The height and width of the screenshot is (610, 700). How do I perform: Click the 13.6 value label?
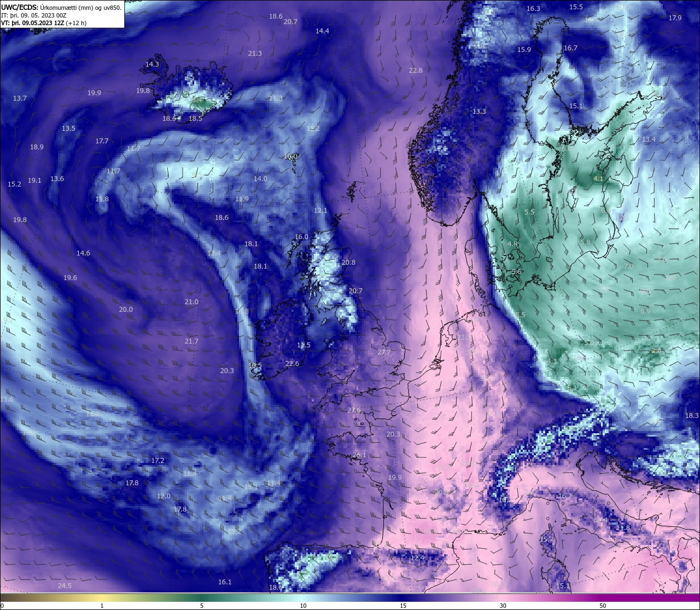[x=57, y=179]
